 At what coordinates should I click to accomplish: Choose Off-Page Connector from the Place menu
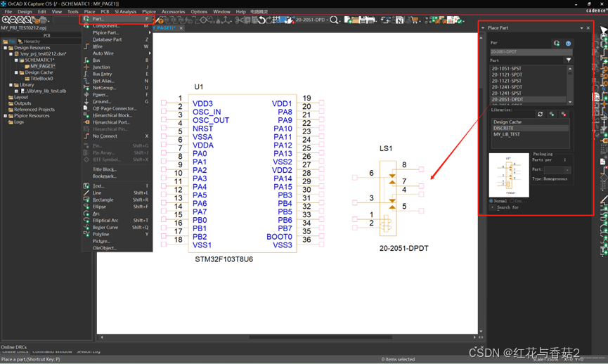coord(117,108)
